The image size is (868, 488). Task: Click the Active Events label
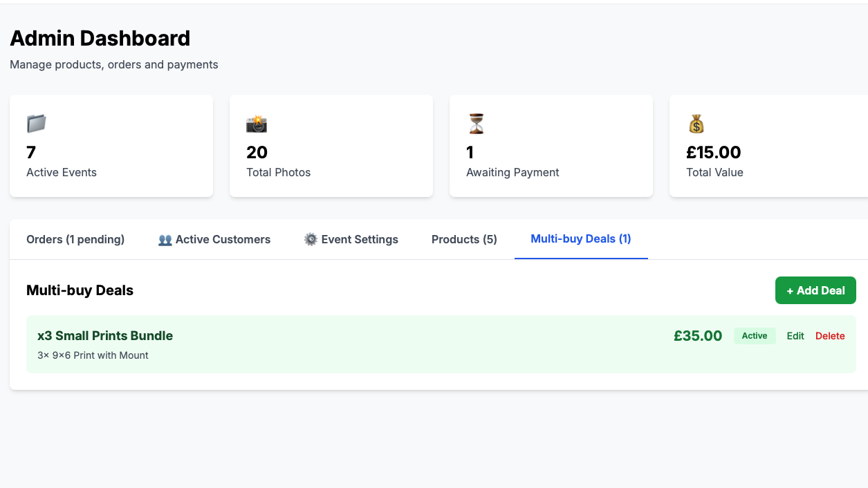coord(62,172)
